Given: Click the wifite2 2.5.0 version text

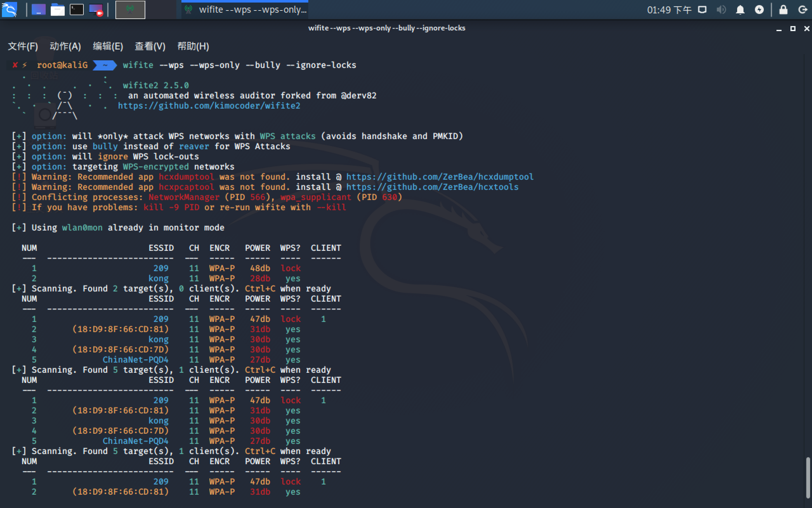Looking at the screenshot, I should pyautogui.click(x=156, y=85).
